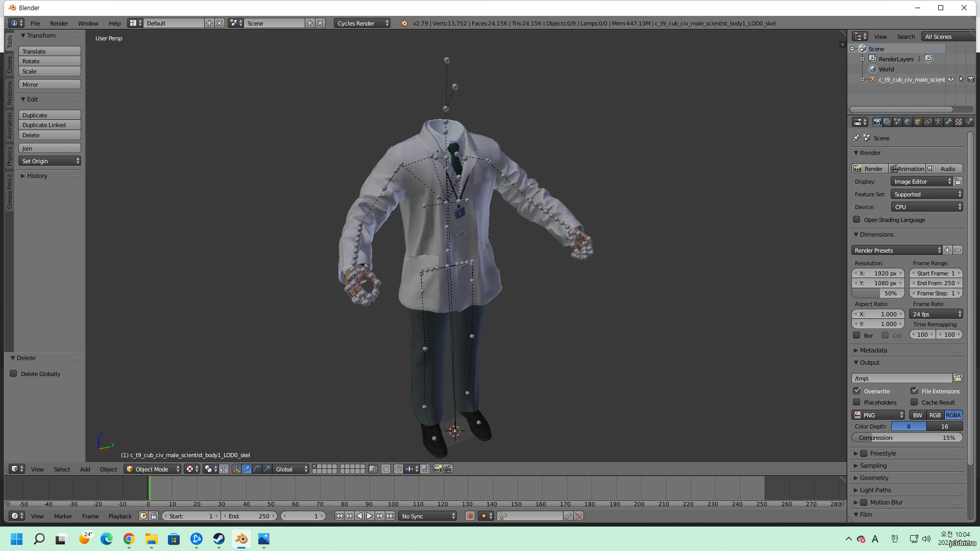Screen dimensions: 980x551
Task: Open the Object constraints chain icon
Action: coord(928,122)
